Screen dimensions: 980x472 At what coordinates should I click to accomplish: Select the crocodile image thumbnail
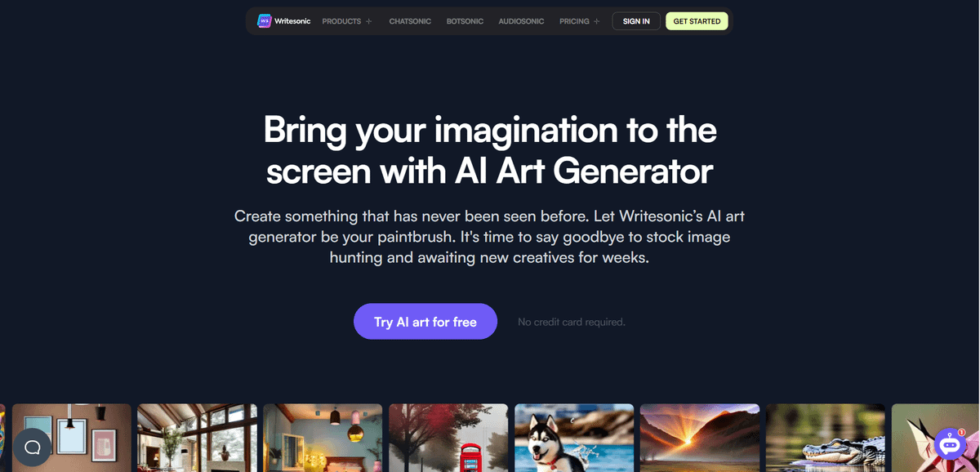click(826, 438)
